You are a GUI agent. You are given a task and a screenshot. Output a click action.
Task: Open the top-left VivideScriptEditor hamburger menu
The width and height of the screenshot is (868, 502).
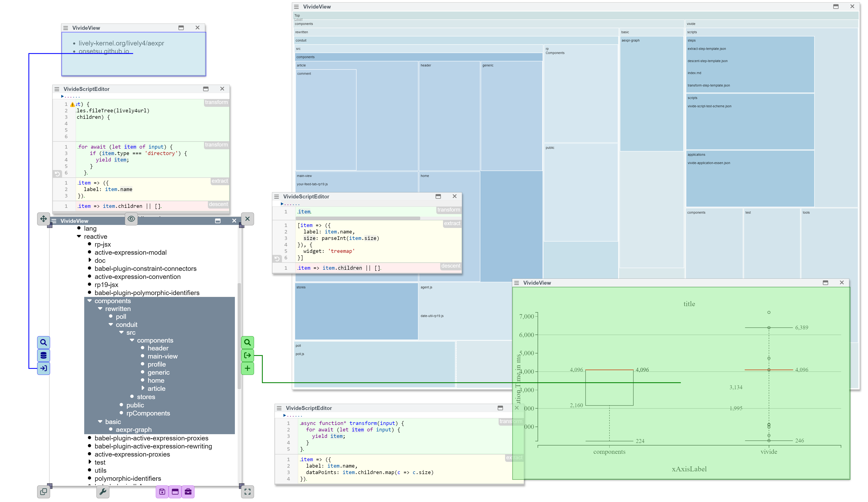tap(57, 89)
